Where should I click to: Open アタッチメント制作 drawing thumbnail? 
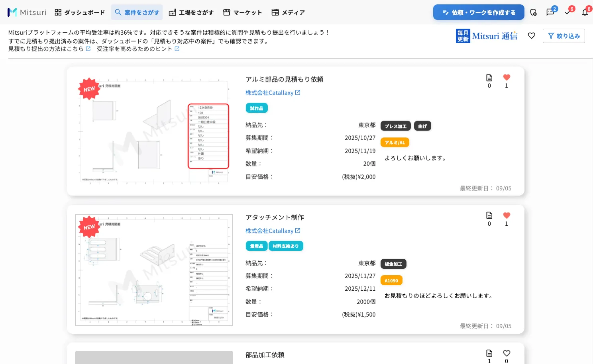click(x=154, y=270)
